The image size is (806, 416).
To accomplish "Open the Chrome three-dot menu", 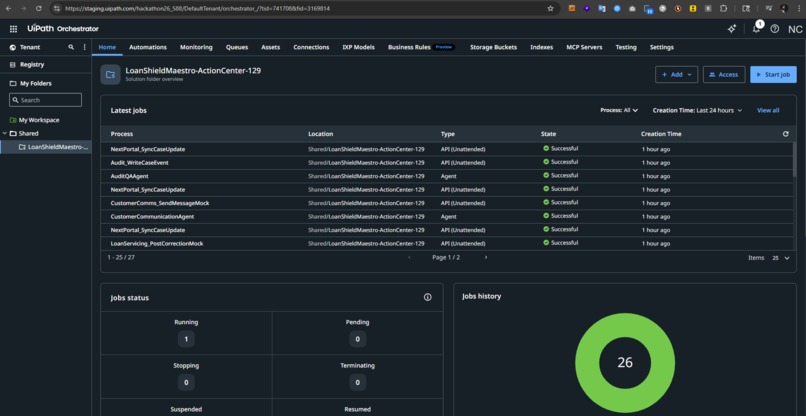I will point(799,8).
